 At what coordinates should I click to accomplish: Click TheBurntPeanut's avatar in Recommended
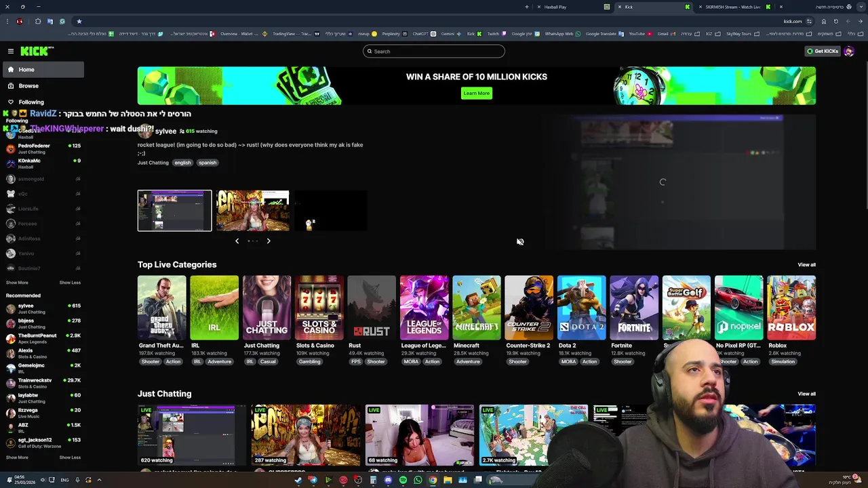coord(11,338)
